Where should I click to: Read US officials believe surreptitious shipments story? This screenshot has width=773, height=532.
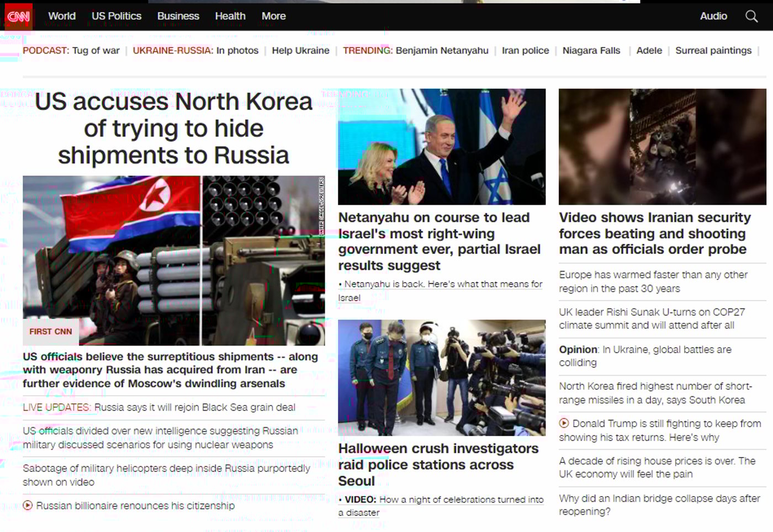click(170, 370)
